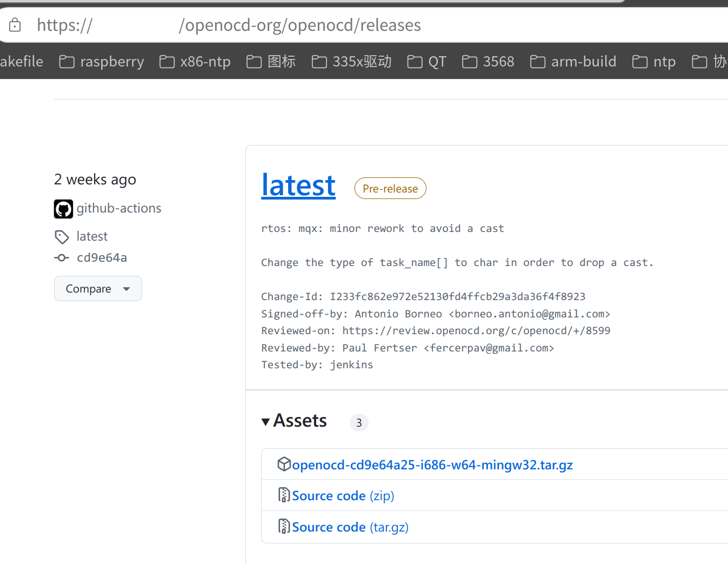728x564 pixels.
Task: Click the zip file icon for Source code (zip)
Action: click(284, 495)
